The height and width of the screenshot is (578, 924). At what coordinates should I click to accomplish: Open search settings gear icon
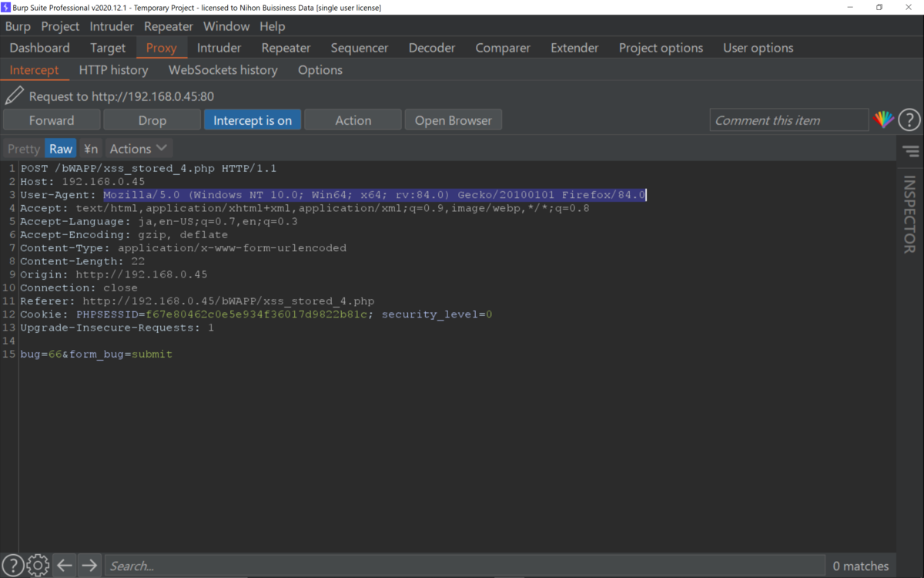[38, 565]
